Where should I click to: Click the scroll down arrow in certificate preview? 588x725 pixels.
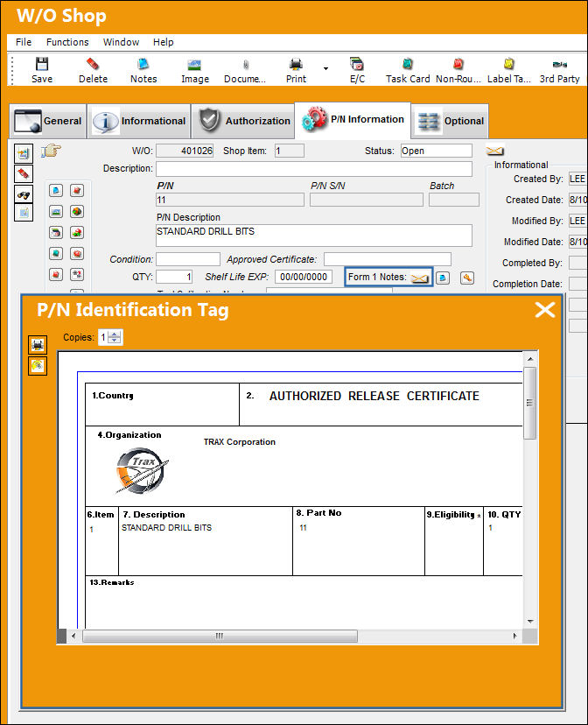tap(530, 622)
